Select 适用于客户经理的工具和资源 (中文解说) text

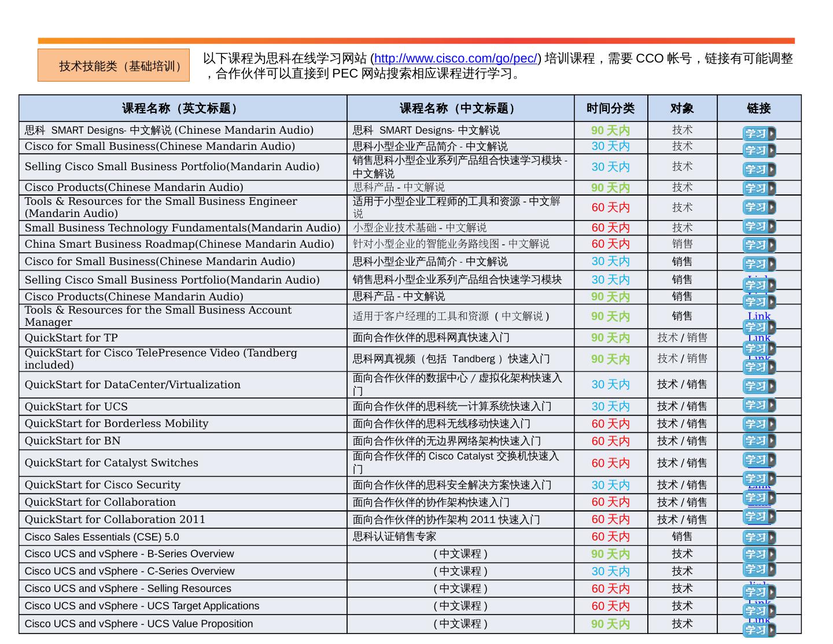click(x=451, y=317)
